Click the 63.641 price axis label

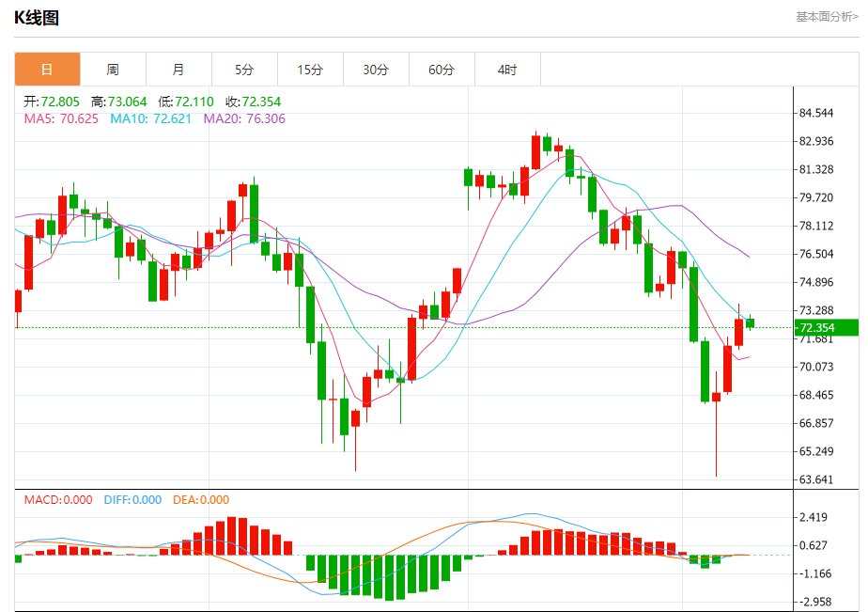click(816, 479)
